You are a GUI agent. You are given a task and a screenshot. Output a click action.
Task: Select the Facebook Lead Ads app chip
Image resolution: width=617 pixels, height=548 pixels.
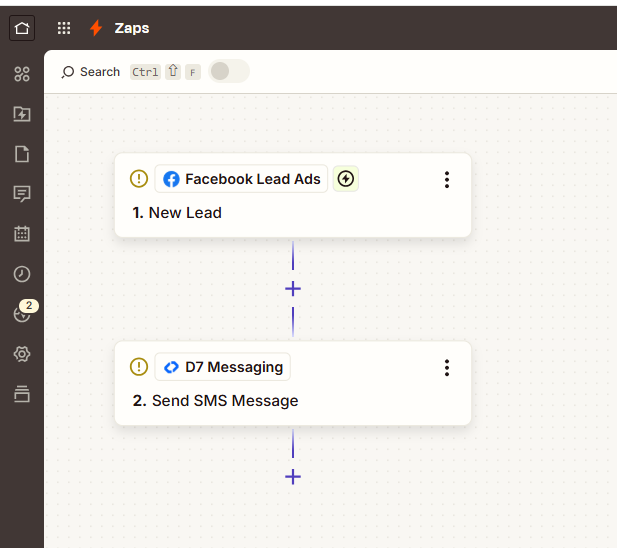point(241,179)
